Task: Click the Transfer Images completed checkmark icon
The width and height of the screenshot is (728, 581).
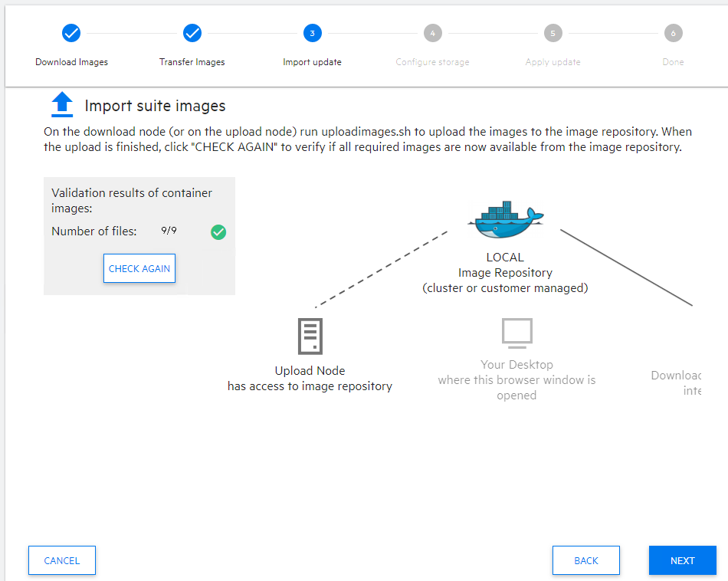Action: pos(192,33)
